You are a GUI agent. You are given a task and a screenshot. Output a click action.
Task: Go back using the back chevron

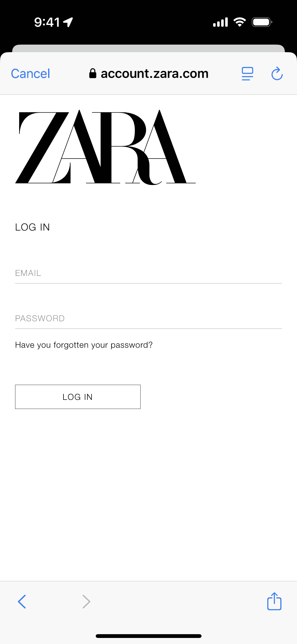click(22, 602)
